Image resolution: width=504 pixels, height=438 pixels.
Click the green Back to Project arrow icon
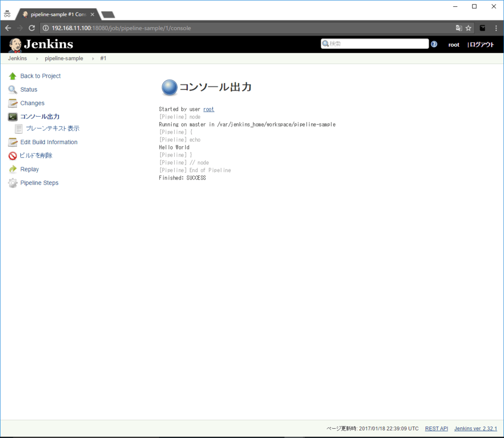(x=12, y=76)
